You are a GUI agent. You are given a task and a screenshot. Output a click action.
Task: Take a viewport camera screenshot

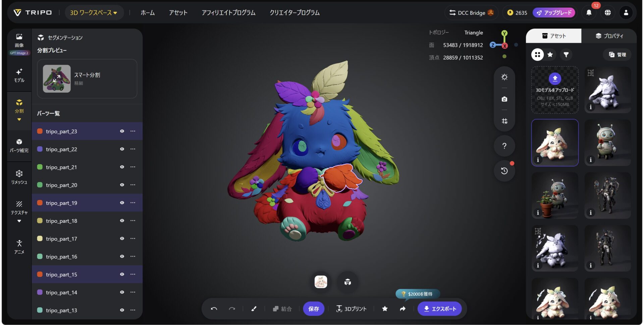click(x=504, y=99)
